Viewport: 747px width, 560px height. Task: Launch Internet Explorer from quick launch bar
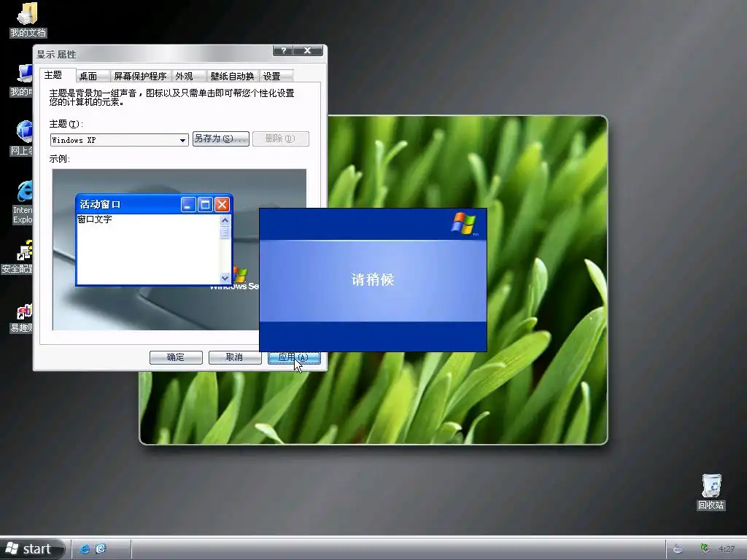coord(85,549)
